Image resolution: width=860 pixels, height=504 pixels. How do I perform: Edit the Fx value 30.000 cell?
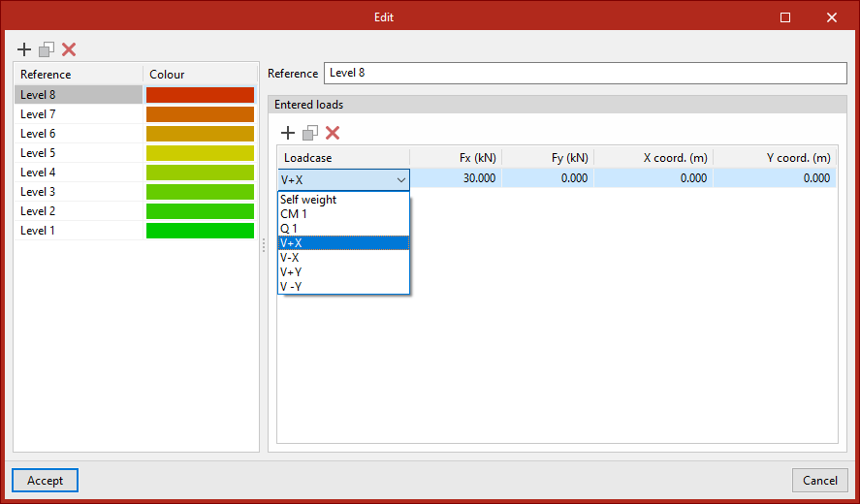coord(456,178)
